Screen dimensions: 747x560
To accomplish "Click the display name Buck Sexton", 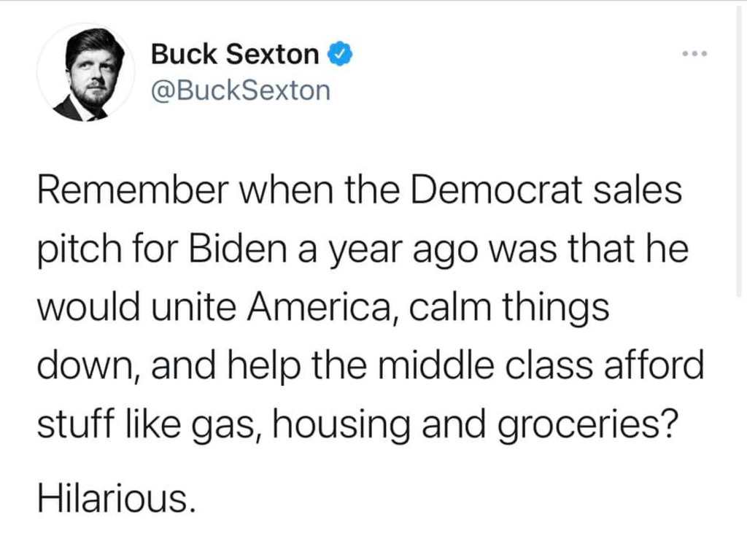I will (x=235, y=54).
